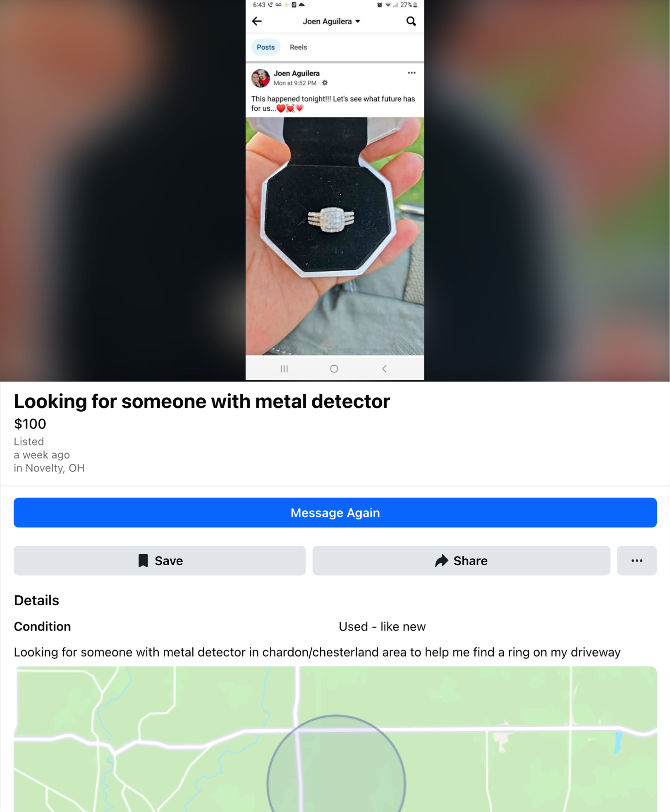Click Joen Aguilera profile picture
Image resolution: width=670 pixels, height=812 pixels.
tap(261, 78)
